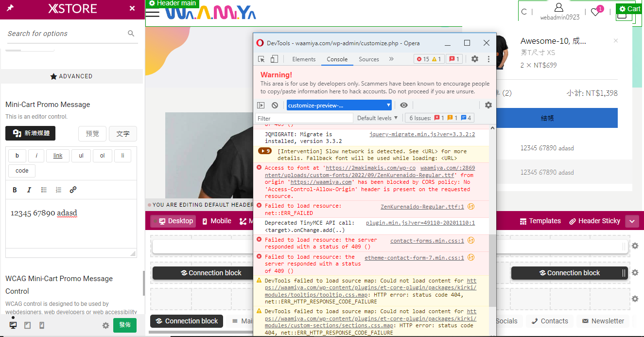The height and width of the screenshot is (337, 644).
Task: Expand the grouped Intervention message with count 9
Action: 265,151
